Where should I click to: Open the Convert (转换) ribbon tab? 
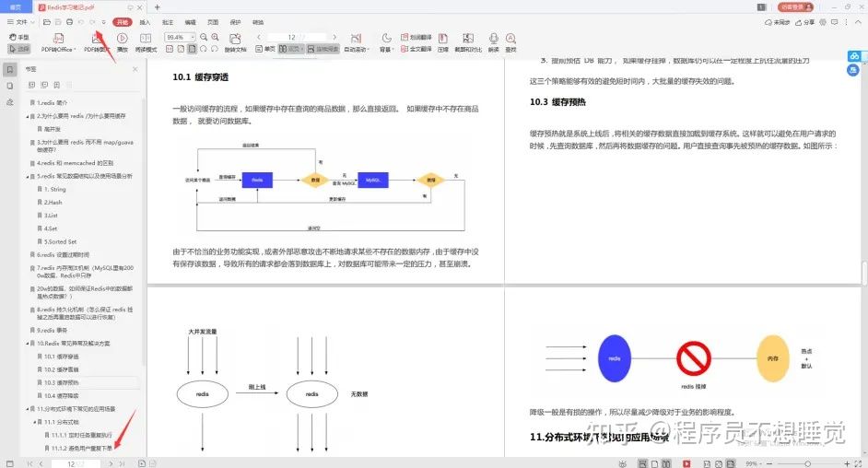(x=258, y=22)
